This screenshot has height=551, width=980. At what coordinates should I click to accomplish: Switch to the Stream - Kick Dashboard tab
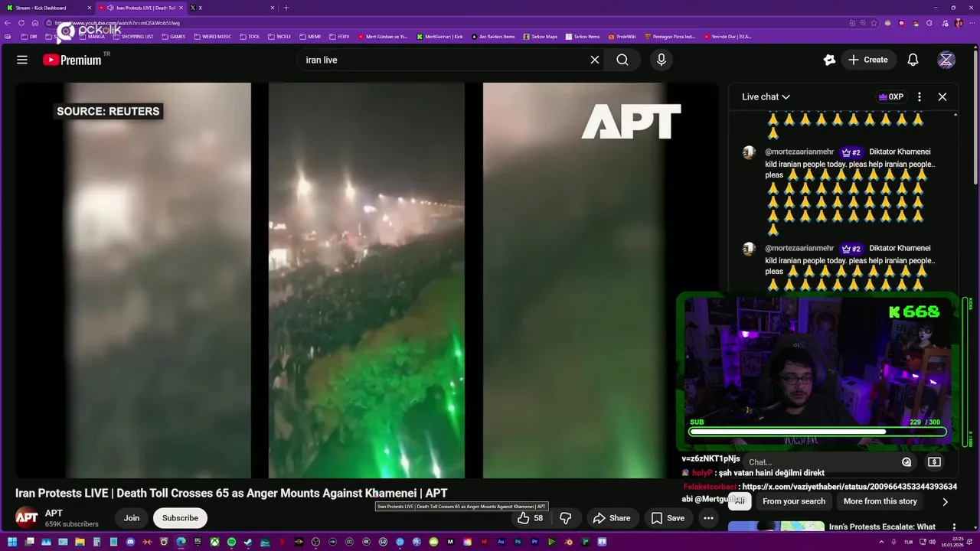pyautogui.click(x=47, y=8)
